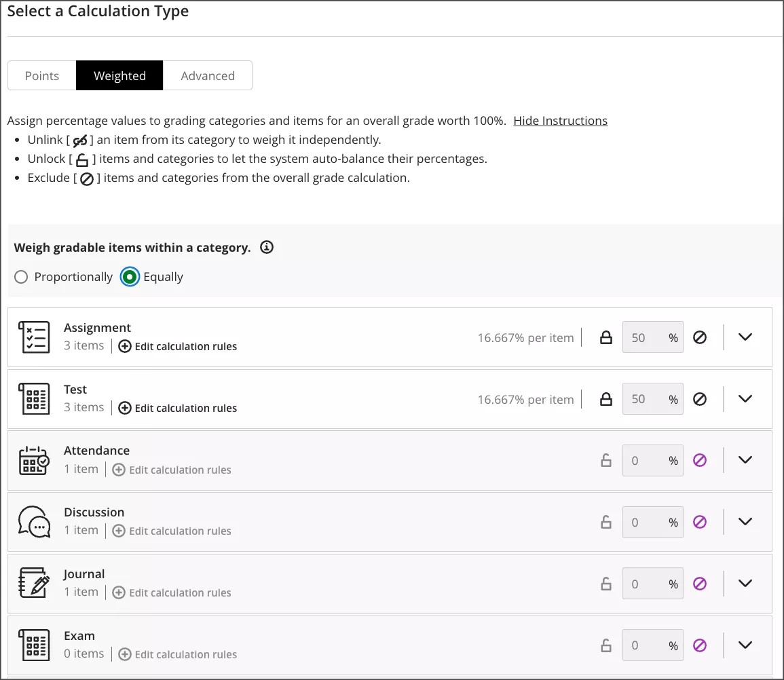Click the Assignment weight percentage field

click(652, 337)
